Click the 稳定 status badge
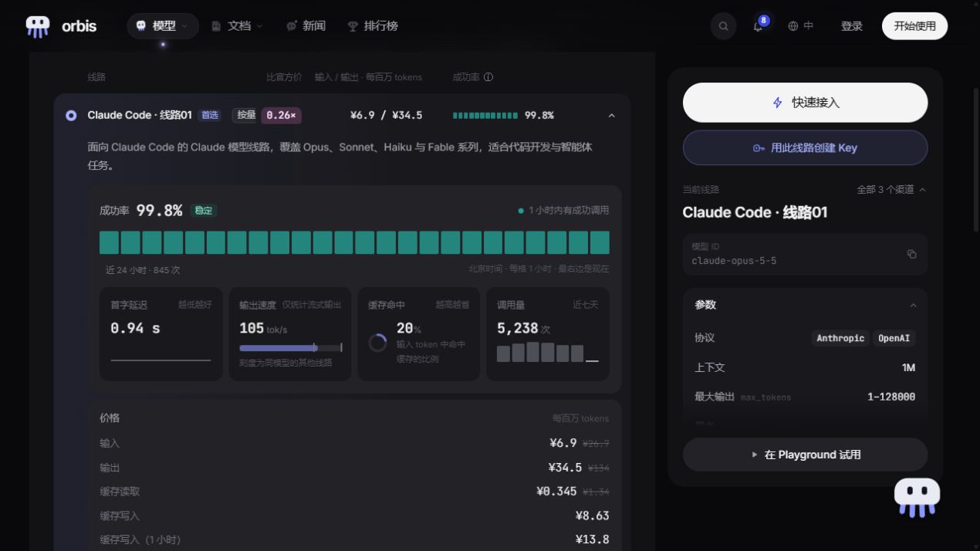Image resolution: width=980 pixels, height=551 pixels. pyautogui.click(x=204, y=211)
